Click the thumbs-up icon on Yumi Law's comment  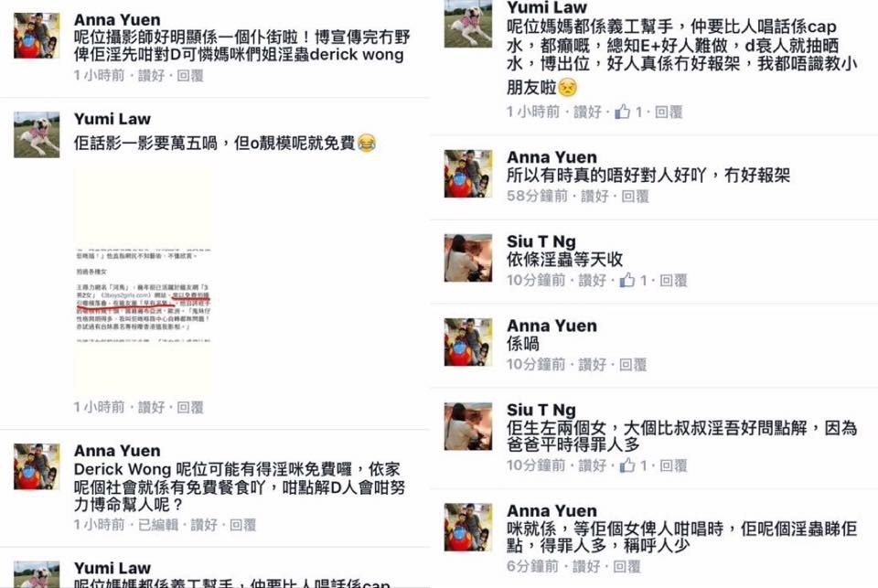point(622,112)
